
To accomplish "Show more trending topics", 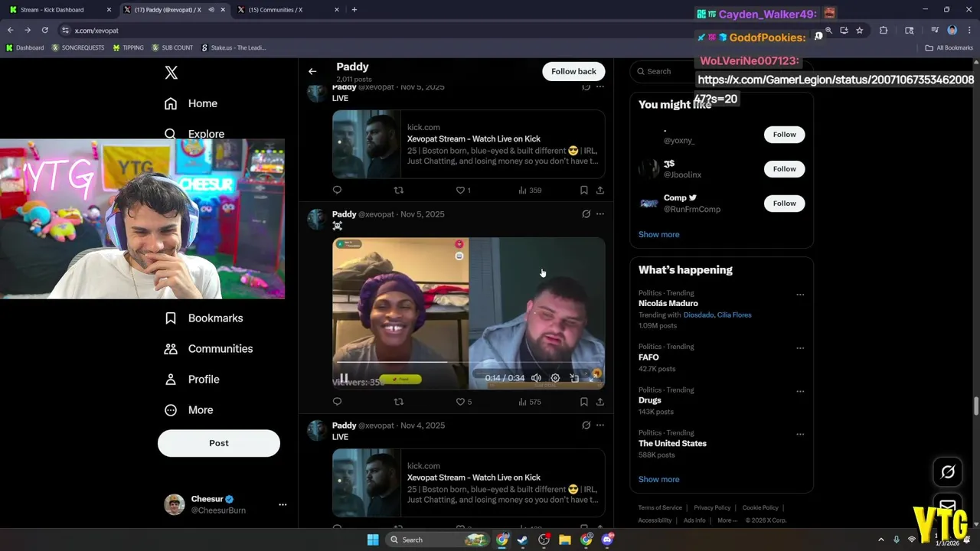I will point(658,480).
